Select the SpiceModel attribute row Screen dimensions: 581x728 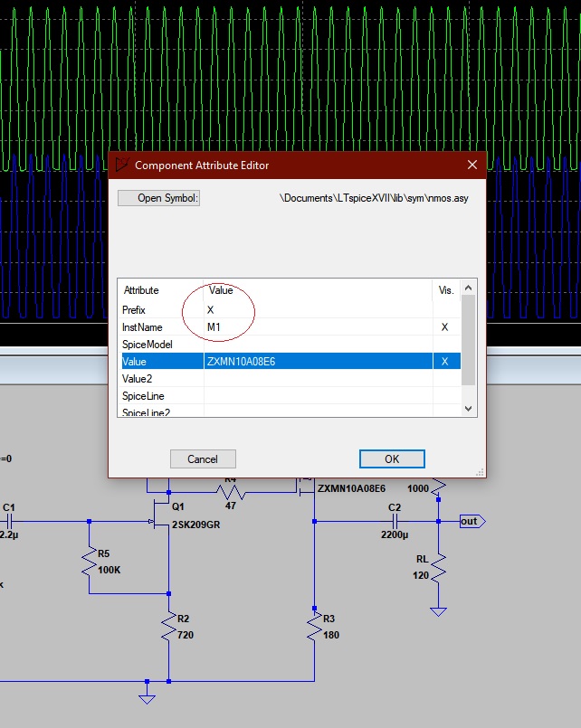290,344
